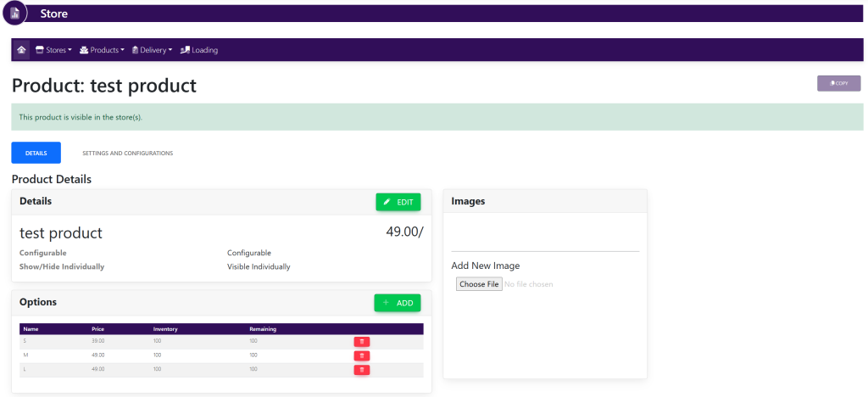Add a new product option
Viewport: 868px width, 397px height.
click(x=398, y=303)
